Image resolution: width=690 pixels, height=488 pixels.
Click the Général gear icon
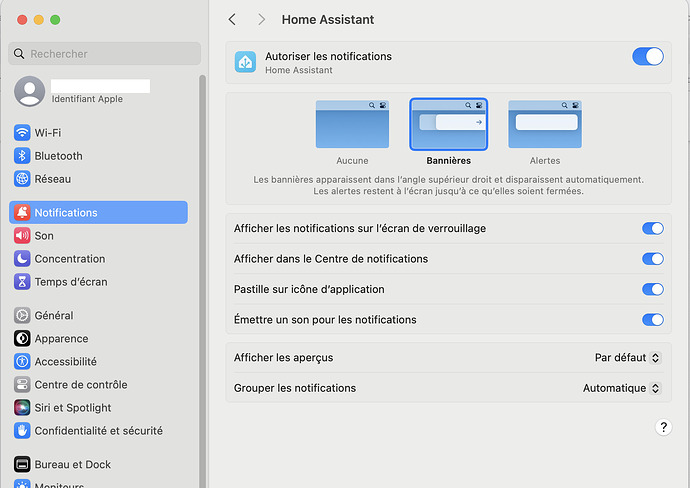tap(22, 316)
